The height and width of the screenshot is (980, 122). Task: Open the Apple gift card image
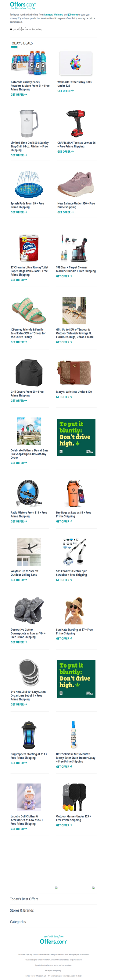tap(76, 63)
